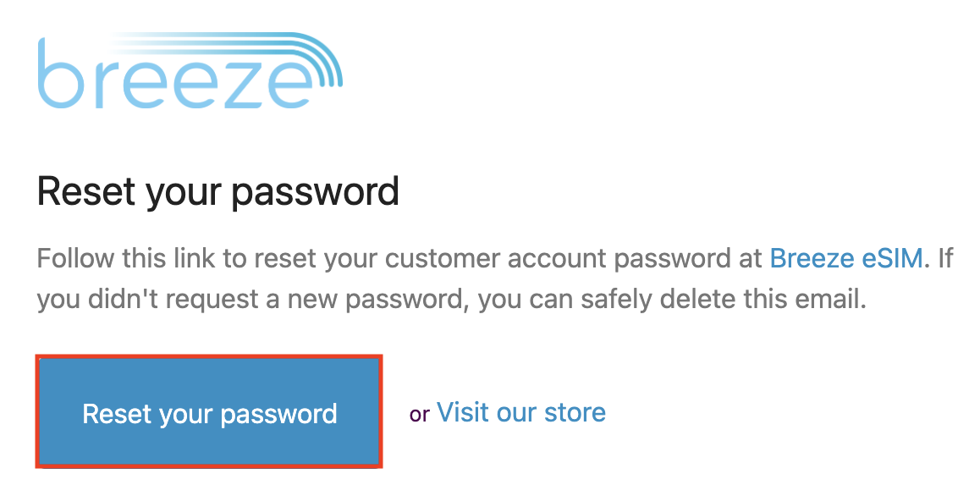Image resolution: width=980 pixels, height=496 pixels.
Task: Click the word 'Reset' in the heading
Action: tap(86, 190)
